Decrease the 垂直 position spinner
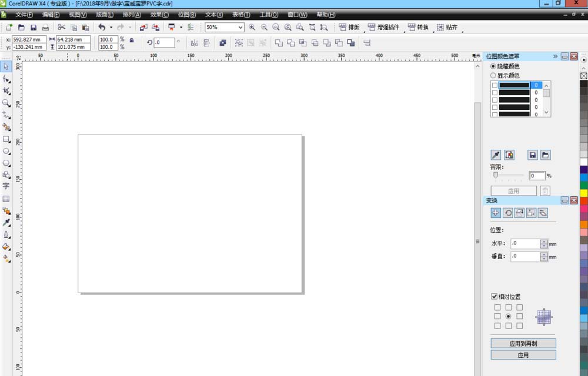This screenshot has height=376, width=588. pos(544,258)
